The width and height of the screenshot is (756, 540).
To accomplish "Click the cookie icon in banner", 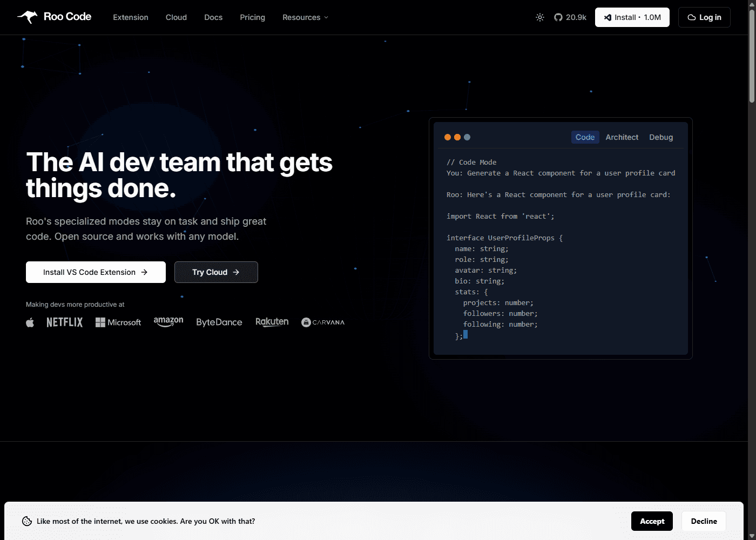I will (x=27, y=521).
